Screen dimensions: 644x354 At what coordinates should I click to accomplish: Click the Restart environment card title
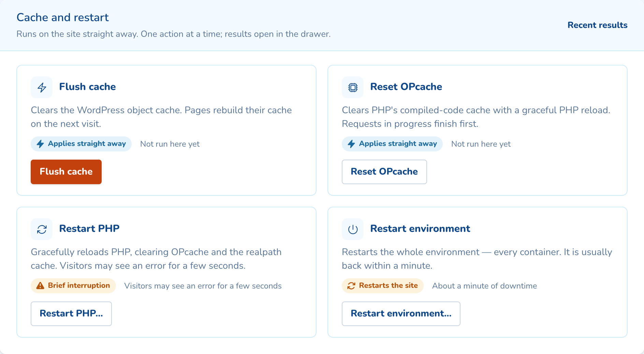pyautogui.click(x=420, y=229)
